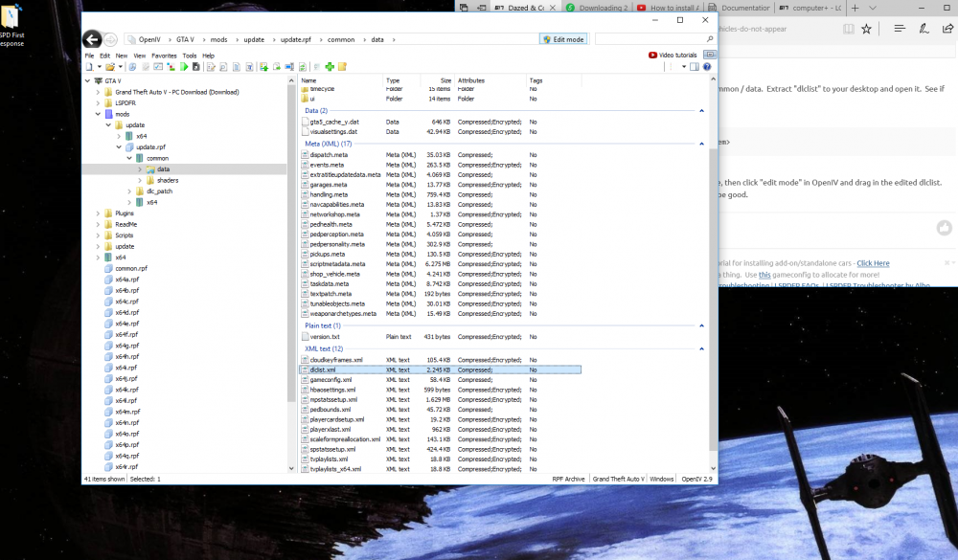Image resolution: width=958 pixels, height=560 pixels.
Task: Toggle Edit mode in OpenIV
Action: point(563,39)
